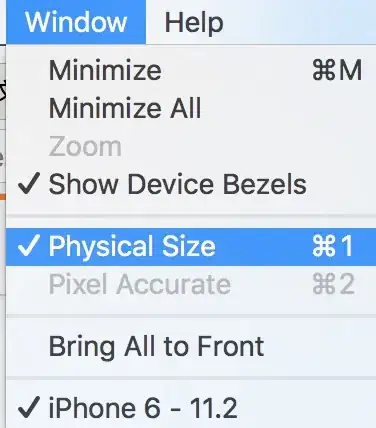Click the checkmark next to Physical Size
Viewport: 376px width, 428px height.
click(x=29, y=245)
